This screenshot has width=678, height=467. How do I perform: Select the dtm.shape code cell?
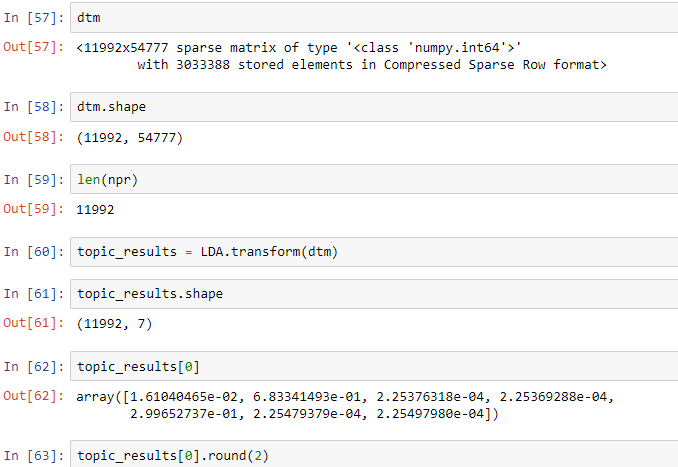(x=374, y=107)
